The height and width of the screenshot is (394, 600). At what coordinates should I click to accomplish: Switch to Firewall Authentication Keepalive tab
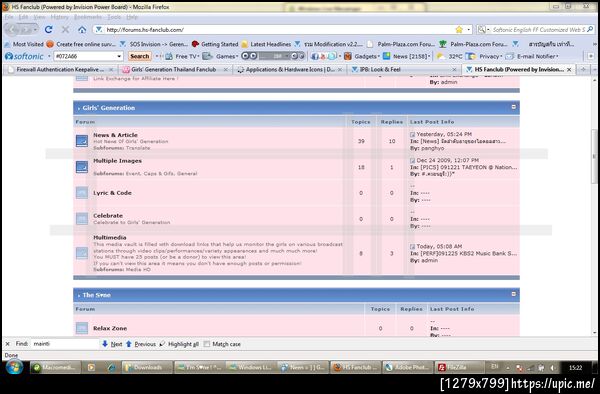60,70
